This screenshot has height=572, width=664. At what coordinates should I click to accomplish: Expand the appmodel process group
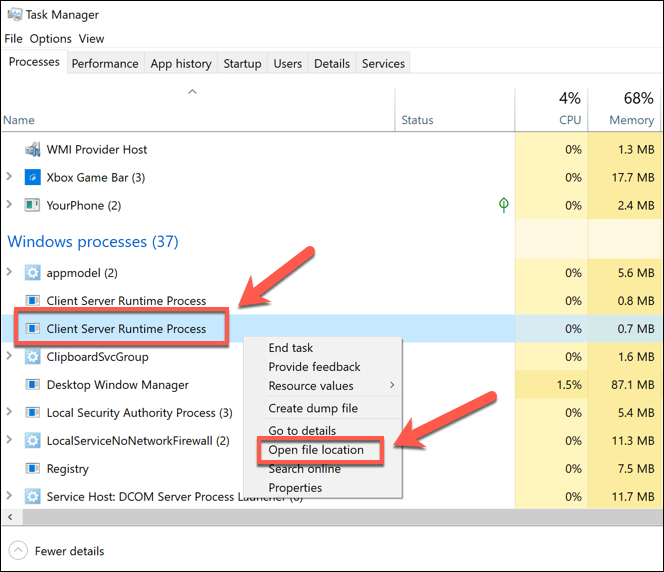click(9, 273)
